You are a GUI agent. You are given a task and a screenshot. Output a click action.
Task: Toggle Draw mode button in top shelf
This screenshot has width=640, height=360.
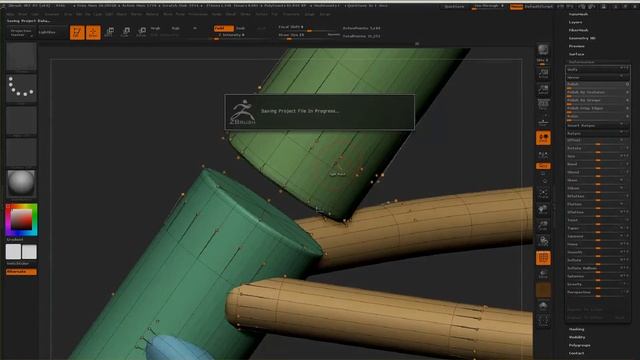point(93,32)
